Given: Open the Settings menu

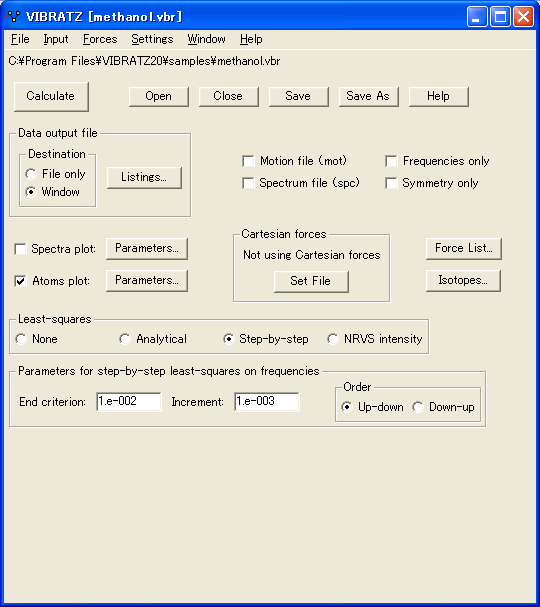Looking at the screenshot, I should click(152, 39).
